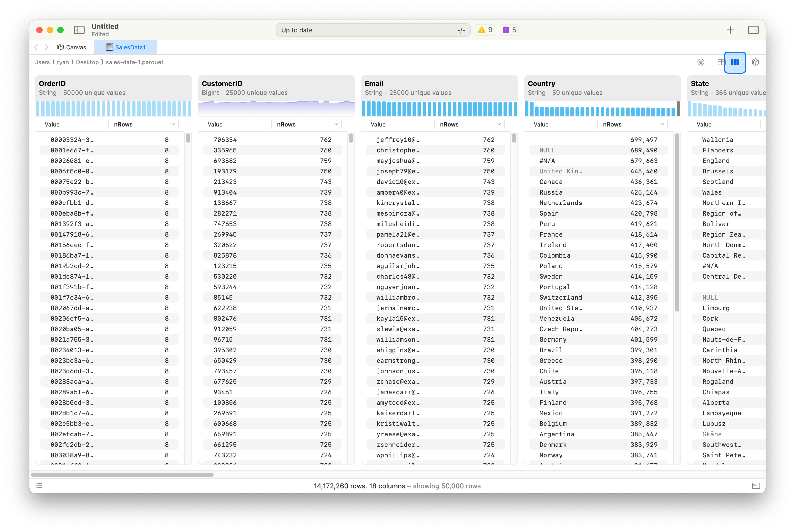Select the Email column title
This screenshot has width=795, height=532.
point(374,83)
